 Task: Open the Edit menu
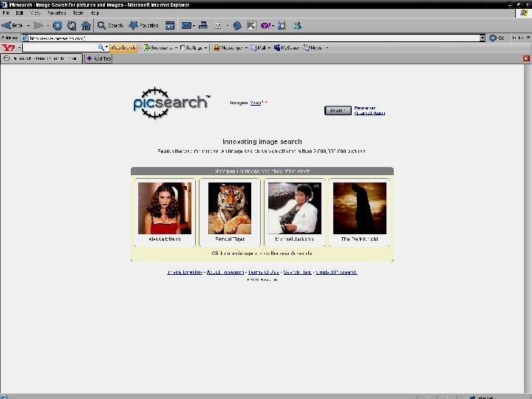(20, 13)
